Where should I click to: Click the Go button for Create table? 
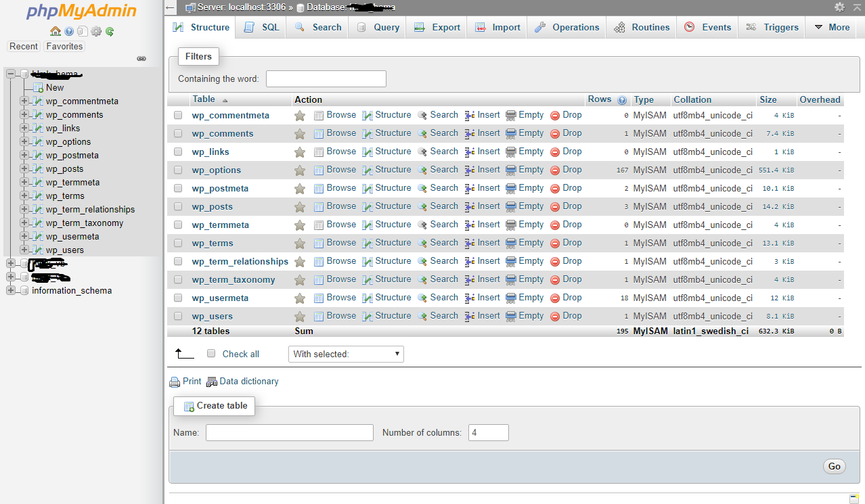click(x=834, y=466)
